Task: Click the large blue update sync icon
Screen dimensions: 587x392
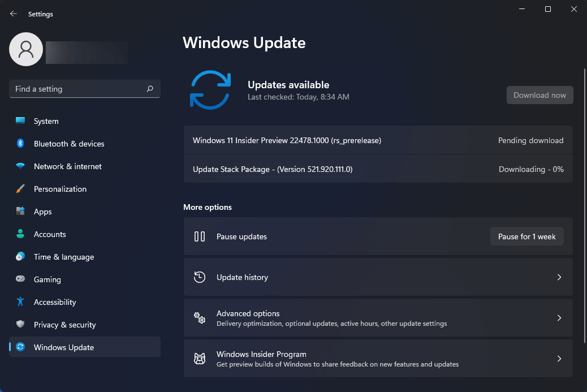Action: pos(210,90)
